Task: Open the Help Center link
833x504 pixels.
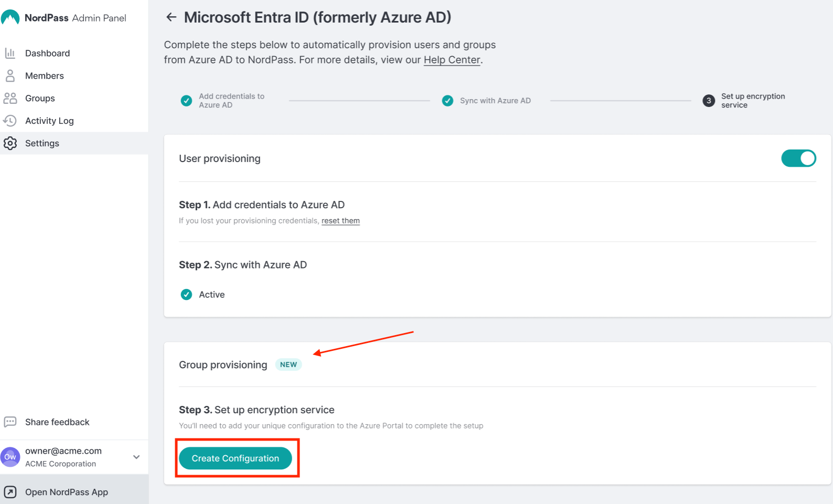Action: pyautogui.click(x=452, y=60)
